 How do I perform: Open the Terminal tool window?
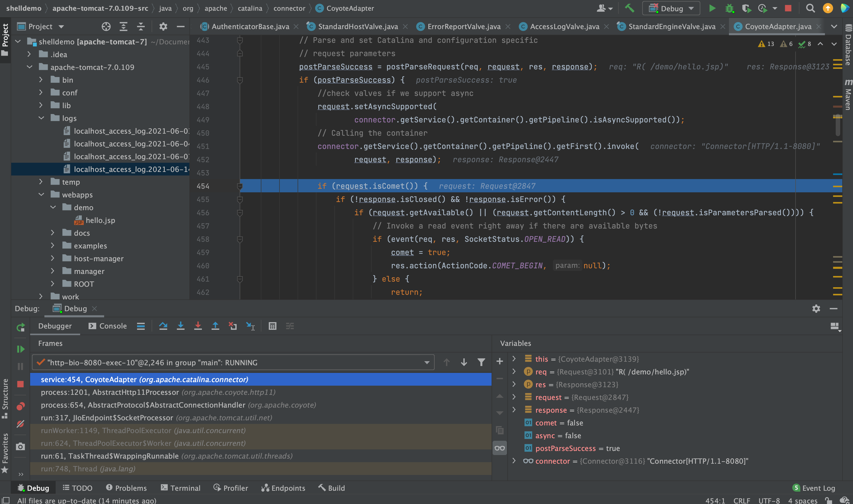coord(180,488)
